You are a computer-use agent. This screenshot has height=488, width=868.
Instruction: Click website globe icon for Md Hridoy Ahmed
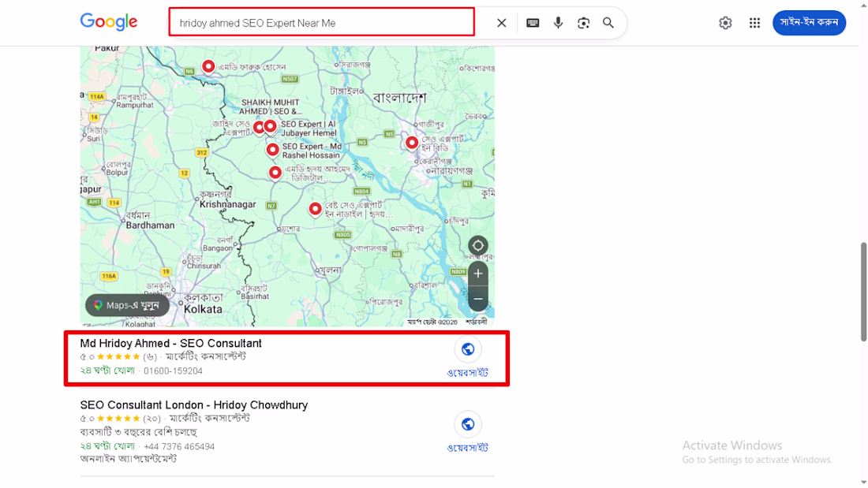tap(468, 350)
